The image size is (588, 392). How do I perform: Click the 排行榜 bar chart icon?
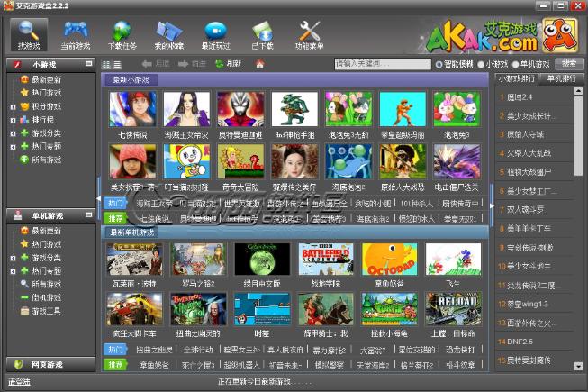[x=24, y=120]
